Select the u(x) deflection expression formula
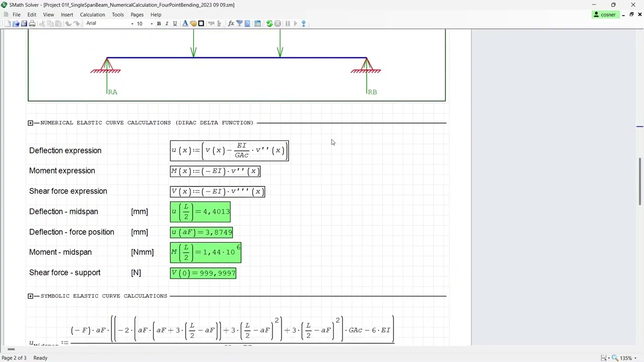644x362 pixels. (x=229, y=150)
